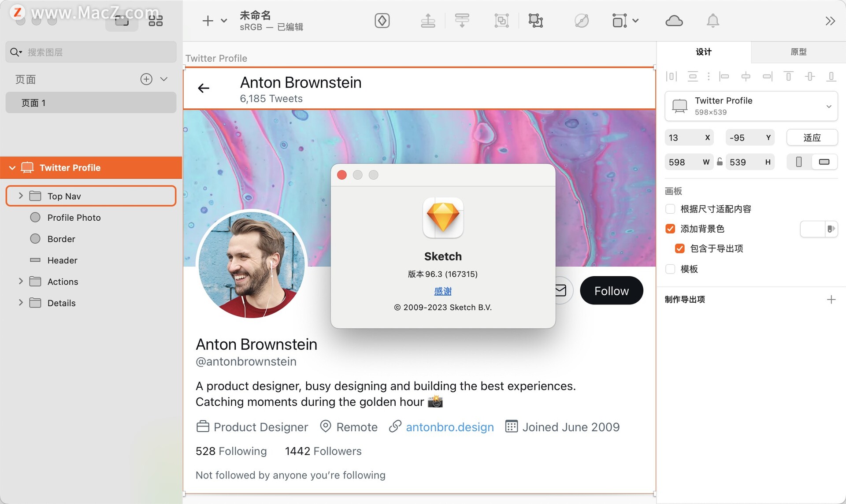This screenshot has width=846, height=504.
Task: Expand the Top Nav group
Action: [21, 196]
